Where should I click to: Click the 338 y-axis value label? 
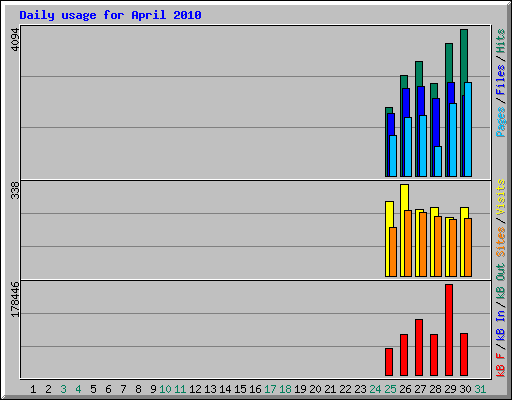[x=15, y=190]
